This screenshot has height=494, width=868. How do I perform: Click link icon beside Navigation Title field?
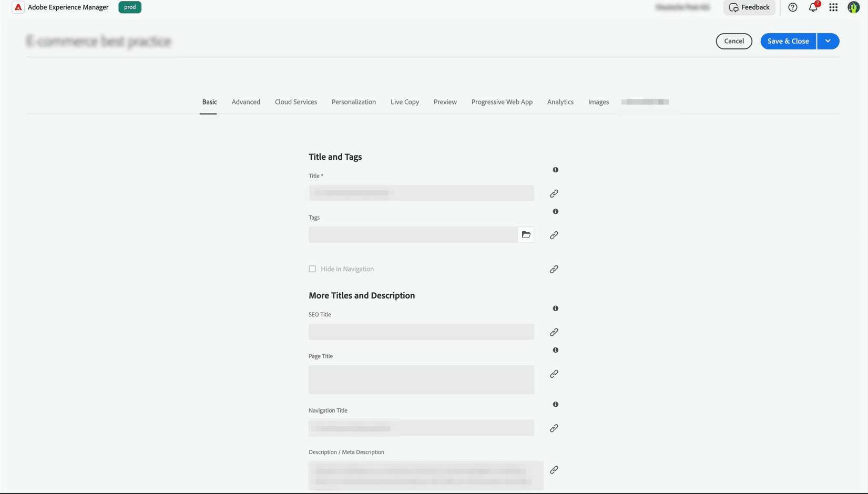(x=554, y=428)
